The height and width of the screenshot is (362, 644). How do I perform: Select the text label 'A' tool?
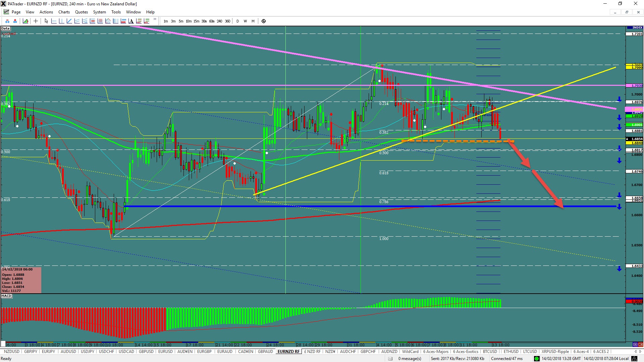(131, 21)
